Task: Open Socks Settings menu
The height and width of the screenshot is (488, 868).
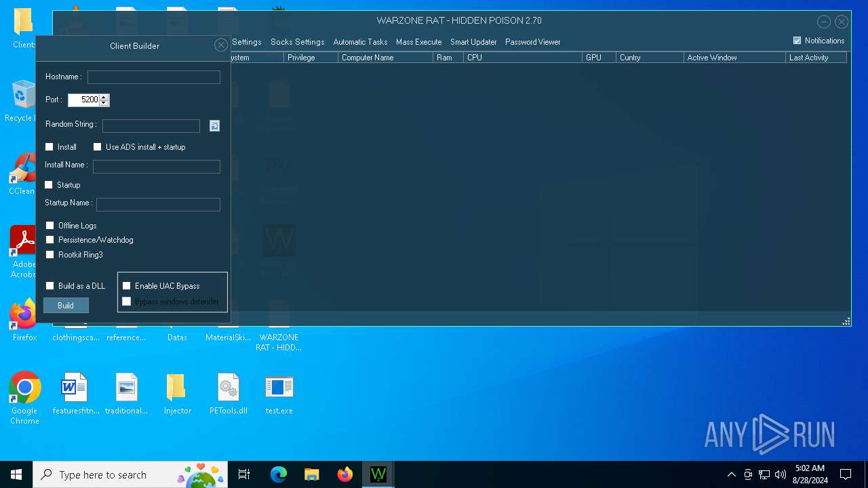Action: [x=297, y=42]
